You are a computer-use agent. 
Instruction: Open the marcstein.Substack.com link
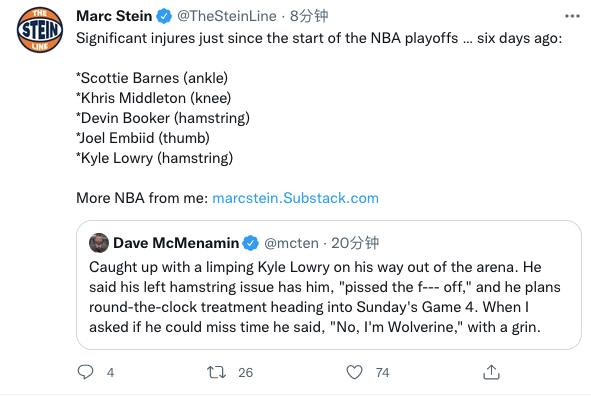tap(295, 198)
